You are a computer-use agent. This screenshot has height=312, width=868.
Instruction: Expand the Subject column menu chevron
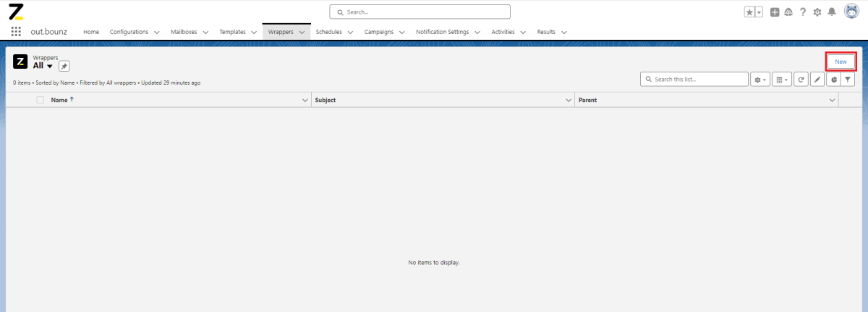pyautogui.click(x=569, y=100)
